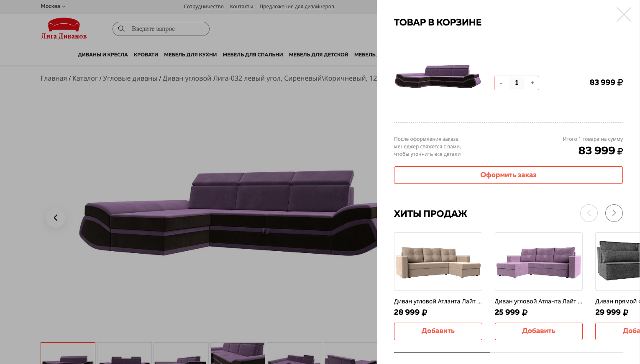
Task: Close the cart panel with the X icon
Action: 624,15
